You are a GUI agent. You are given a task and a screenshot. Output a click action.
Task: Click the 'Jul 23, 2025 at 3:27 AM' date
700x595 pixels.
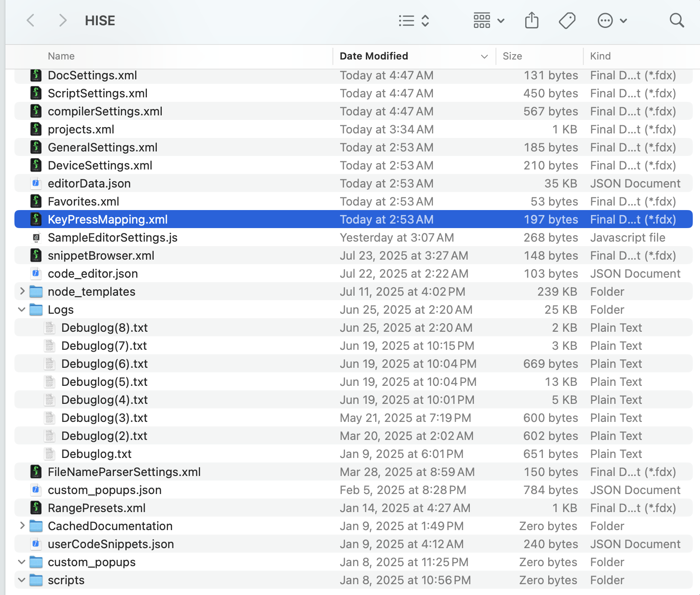[404, 256]
